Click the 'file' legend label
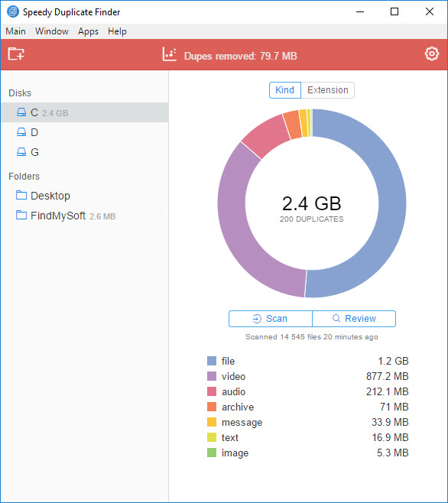 point(228,362)
